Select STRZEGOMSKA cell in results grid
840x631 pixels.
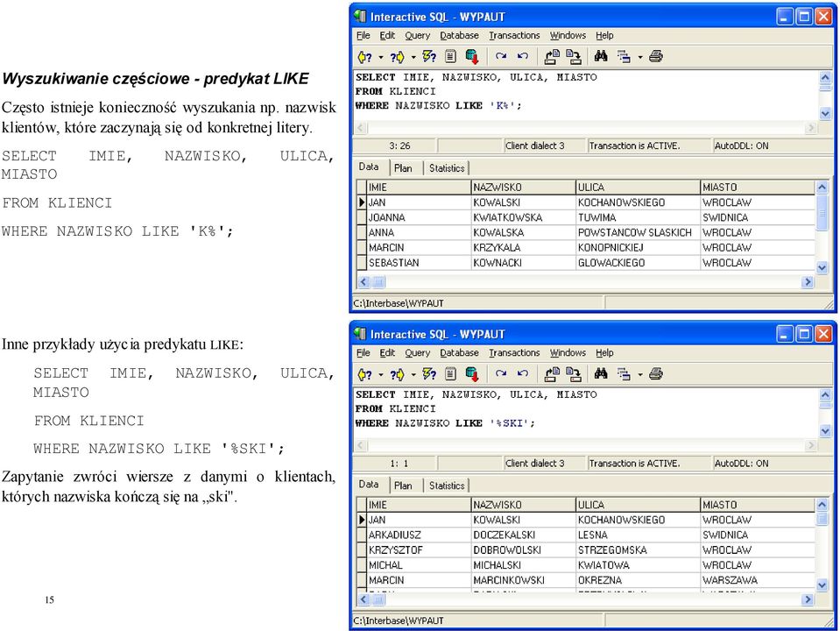pyautogui.click(x=638, y=550)
